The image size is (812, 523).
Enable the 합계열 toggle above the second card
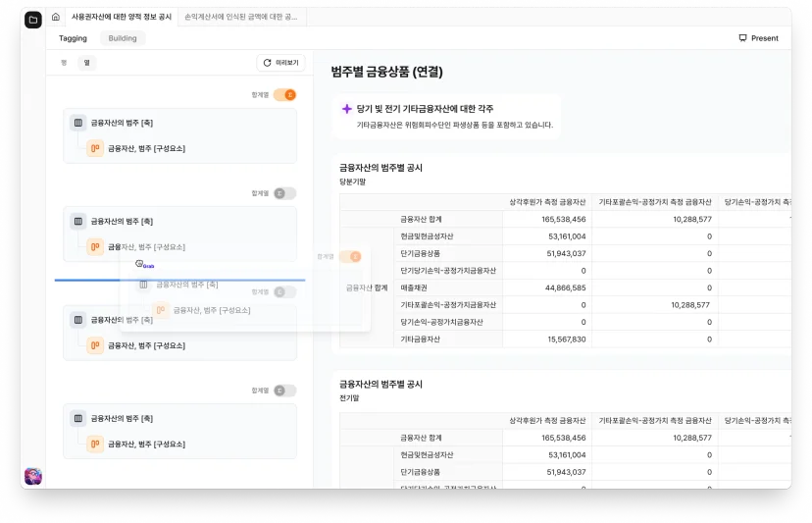(284, 193)
